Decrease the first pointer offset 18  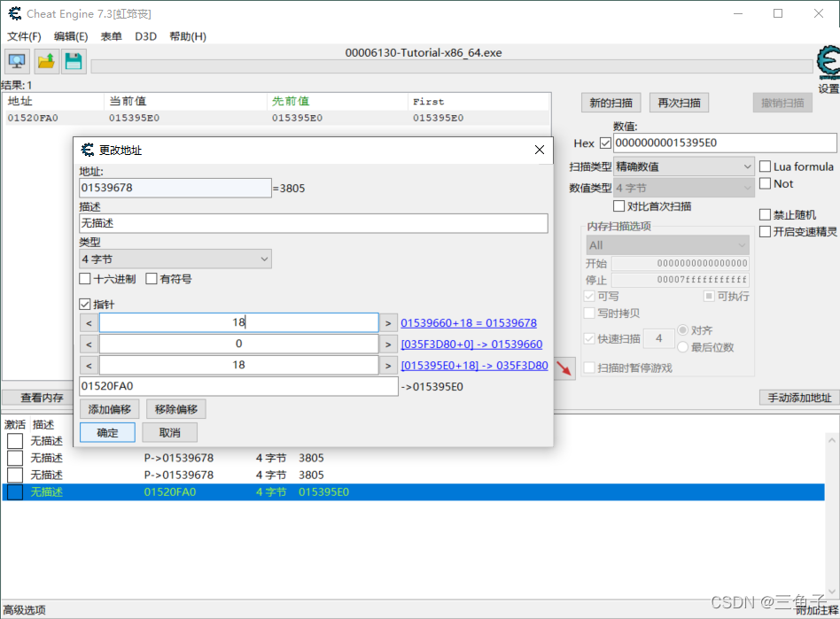tap(89, 323)
